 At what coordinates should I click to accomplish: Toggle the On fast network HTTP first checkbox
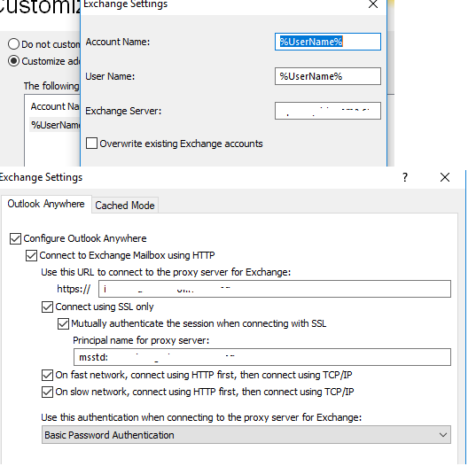pos(47,375)
